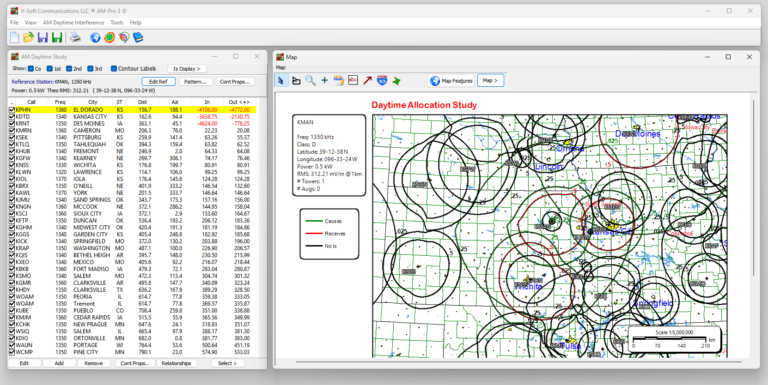
Task: Click the Azi column header
Action: tap(175, 102)
